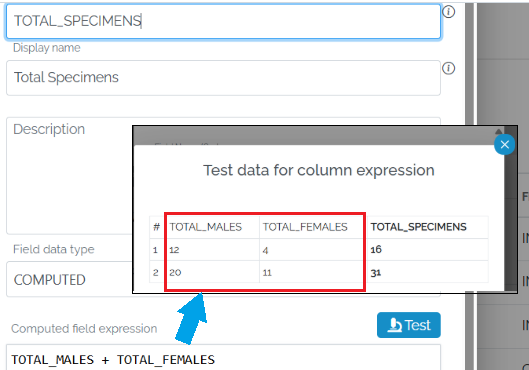
Task: Click the '#' header cell in table
Action: tap(156, 227)
